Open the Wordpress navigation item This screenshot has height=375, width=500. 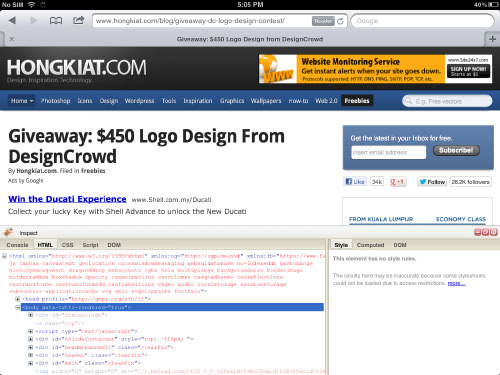(x=139, y=101)
